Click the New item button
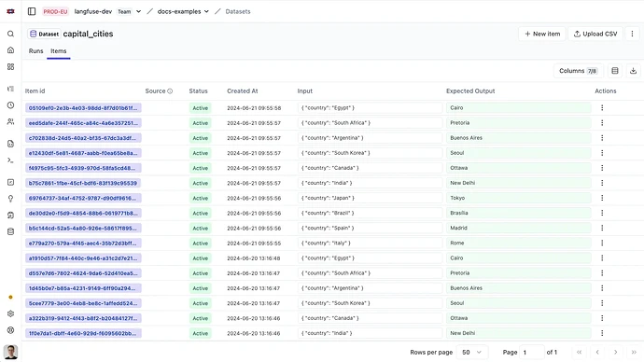The height and width of the screenshot is (362, 644). tap(542, 34)
